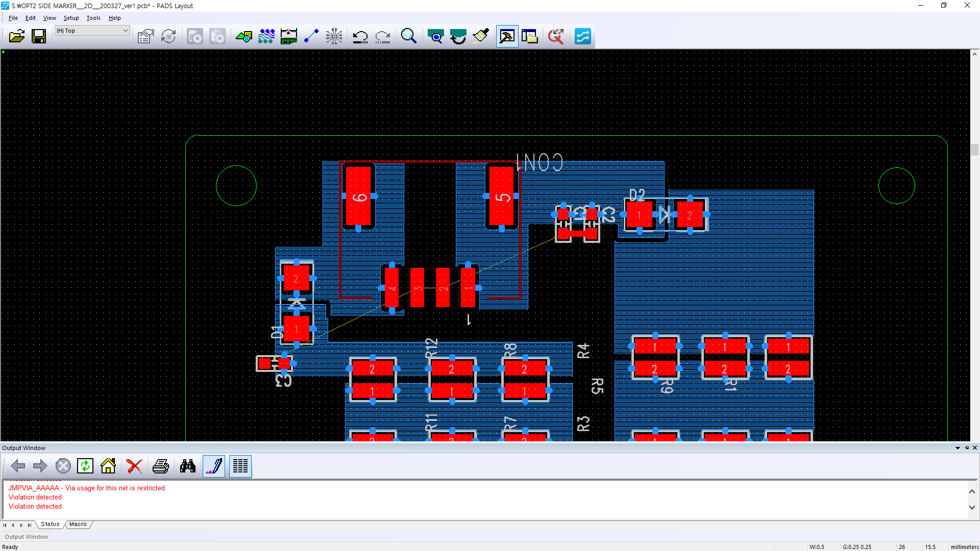Click the red X clear button
The width and height of the screenshot is (980, 551).
134,466
